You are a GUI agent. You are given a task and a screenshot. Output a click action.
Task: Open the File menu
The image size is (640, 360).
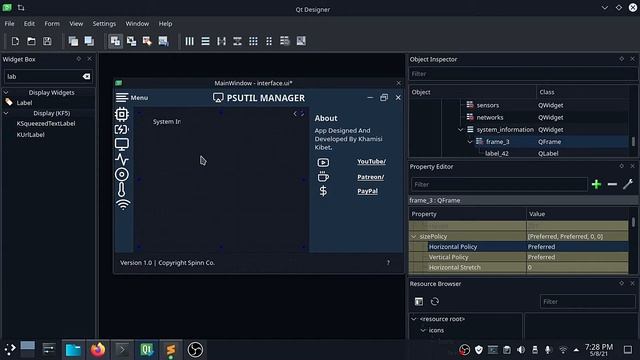pos(9,24)
